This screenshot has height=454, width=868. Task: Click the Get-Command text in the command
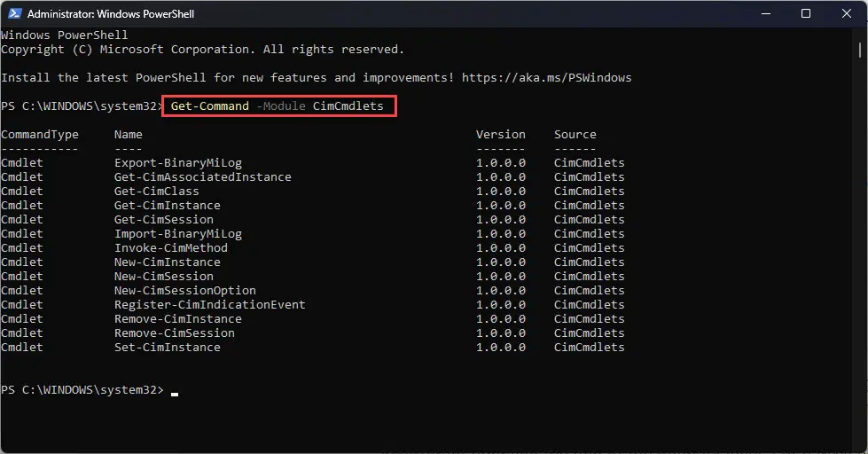click(210, 106)
